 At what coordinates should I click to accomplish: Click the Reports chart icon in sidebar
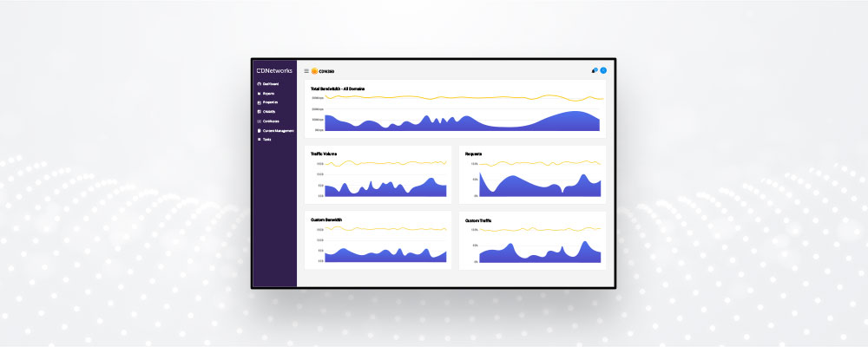coord(259,94)
